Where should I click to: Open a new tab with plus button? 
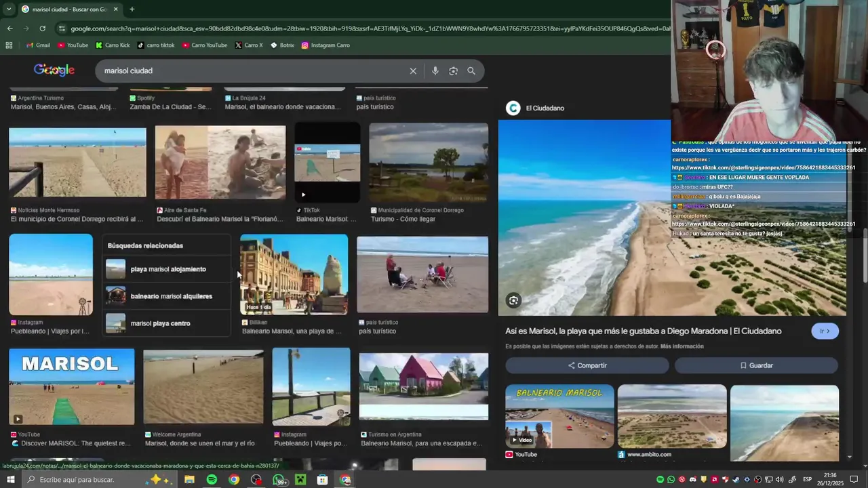pyautogui.click(x=132, y=9)
